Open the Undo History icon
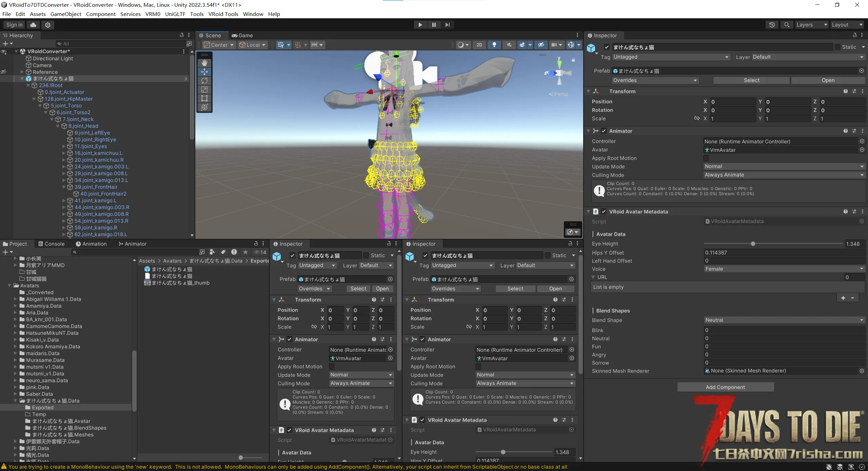The image size is (868, 471). (x=772, y=25)
